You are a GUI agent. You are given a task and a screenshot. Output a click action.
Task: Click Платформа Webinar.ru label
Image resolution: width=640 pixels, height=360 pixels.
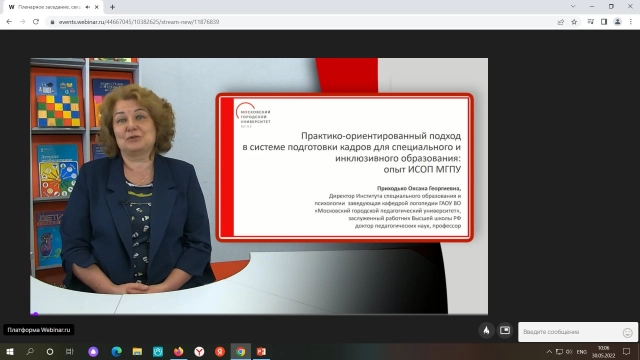(x=39, y=330)
